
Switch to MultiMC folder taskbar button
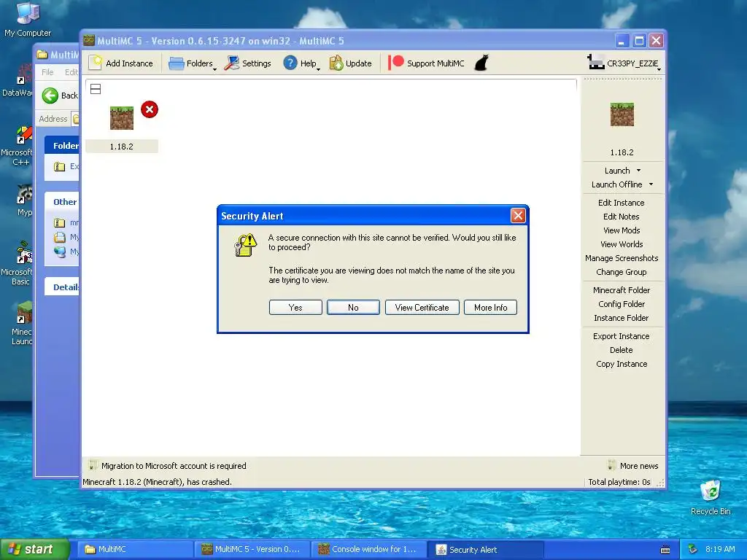(x=135, y=549)
